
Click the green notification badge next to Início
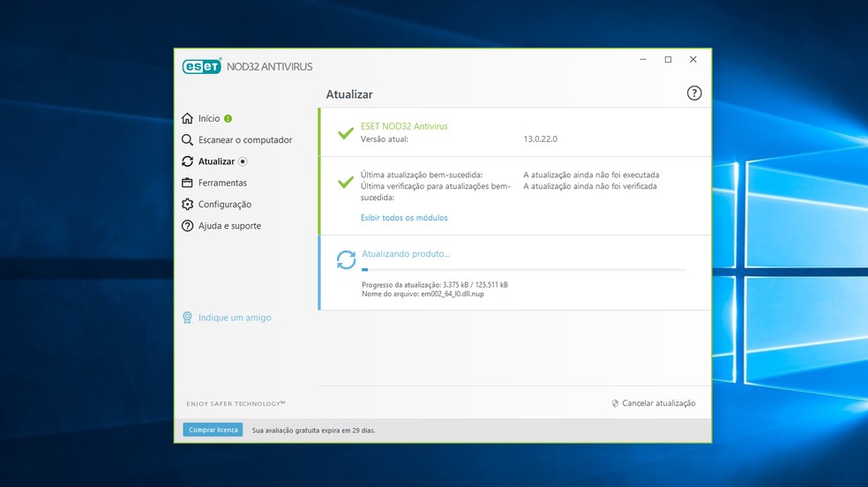coord(228,118)
